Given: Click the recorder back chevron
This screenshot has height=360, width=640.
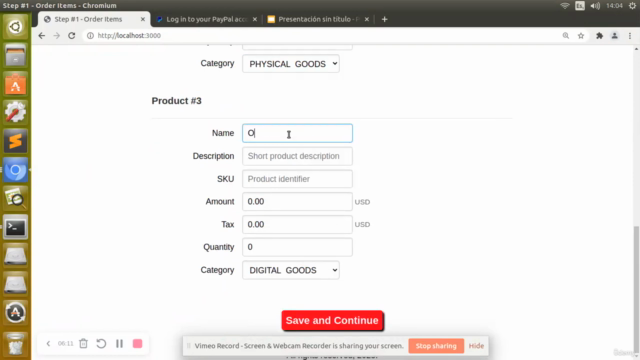Looking at the screenshot, I should pyautogui.click(x=48, y=344).
